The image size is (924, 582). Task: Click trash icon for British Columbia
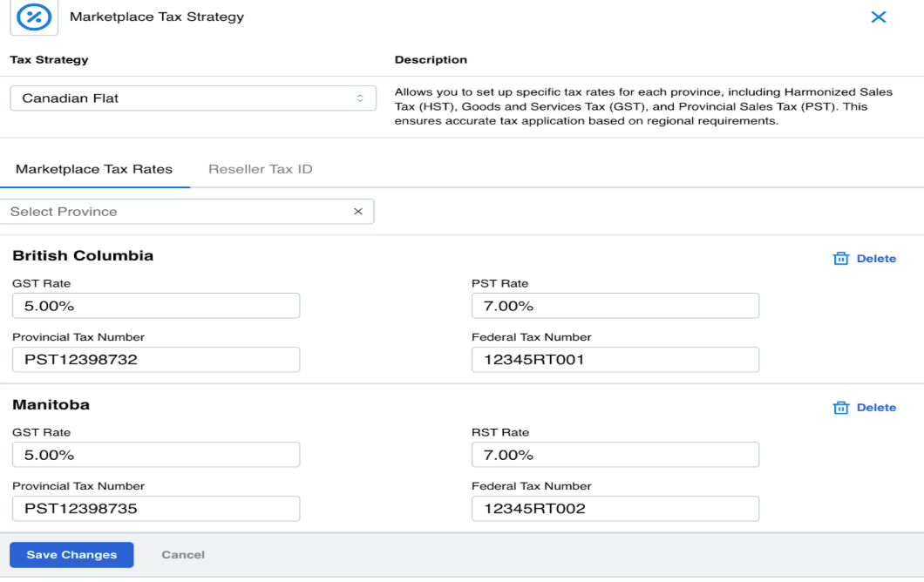(x=841, y=259)
